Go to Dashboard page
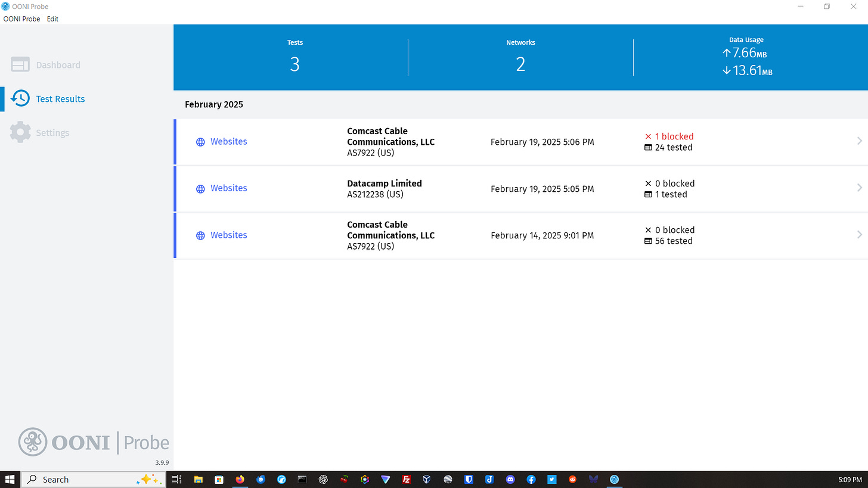868x488 pixels. tap(58, 65)
